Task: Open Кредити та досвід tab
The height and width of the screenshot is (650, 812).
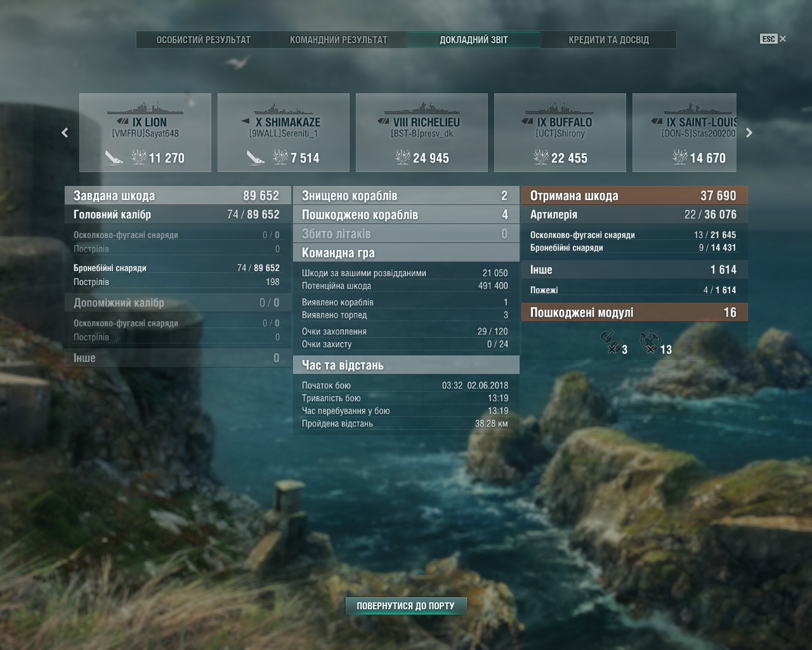Action: [609, 39]
